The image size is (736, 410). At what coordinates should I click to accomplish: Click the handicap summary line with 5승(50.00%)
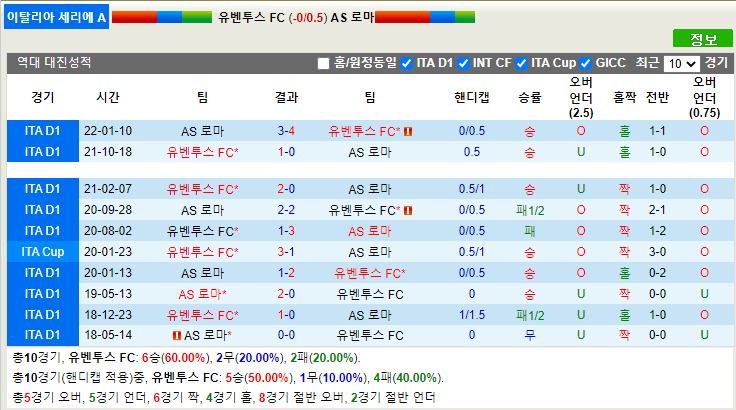tap(228, 378)
